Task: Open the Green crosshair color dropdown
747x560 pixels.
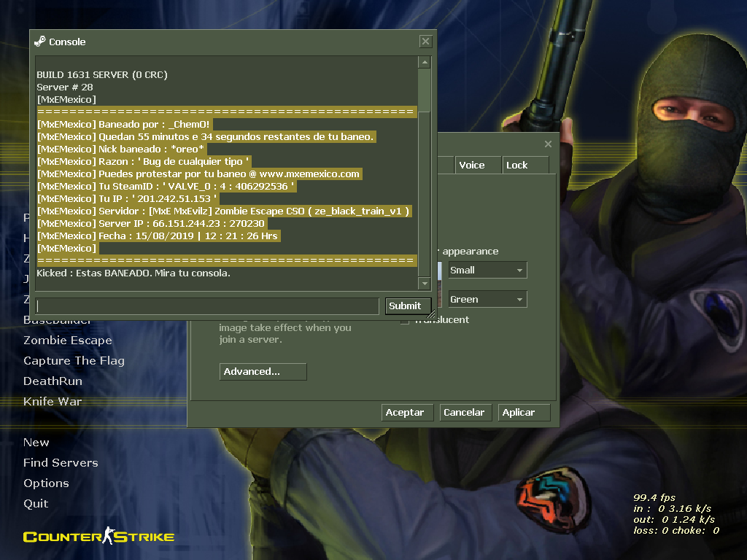Action: pyautogui.click(x=487, y=299)
